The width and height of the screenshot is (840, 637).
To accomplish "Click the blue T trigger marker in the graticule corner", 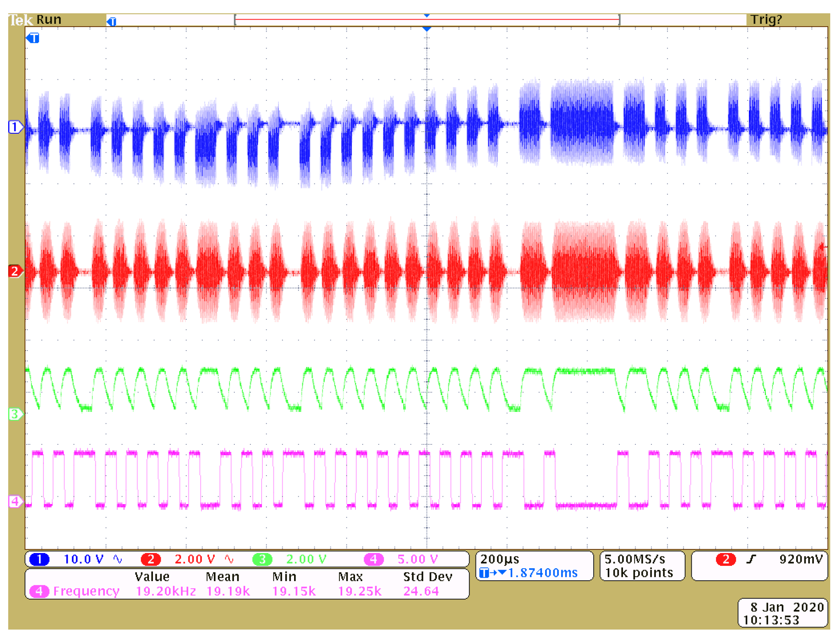I will click(33, 38).
